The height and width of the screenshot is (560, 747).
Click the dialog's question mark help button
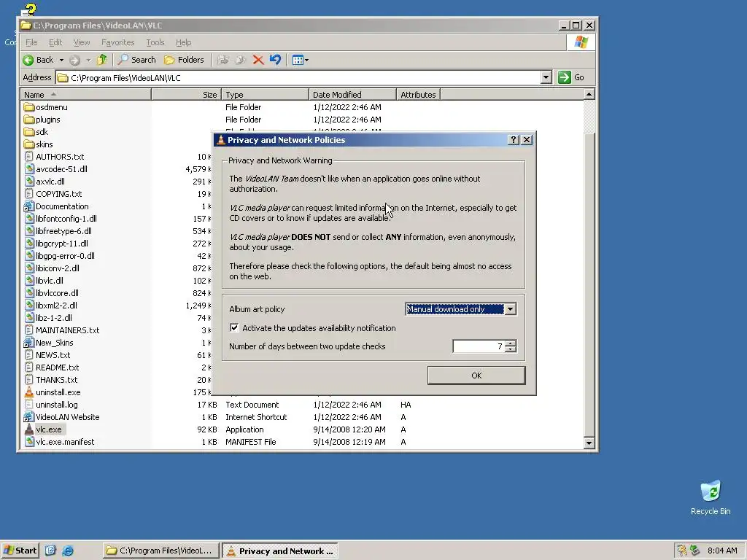tap(513, 139)
